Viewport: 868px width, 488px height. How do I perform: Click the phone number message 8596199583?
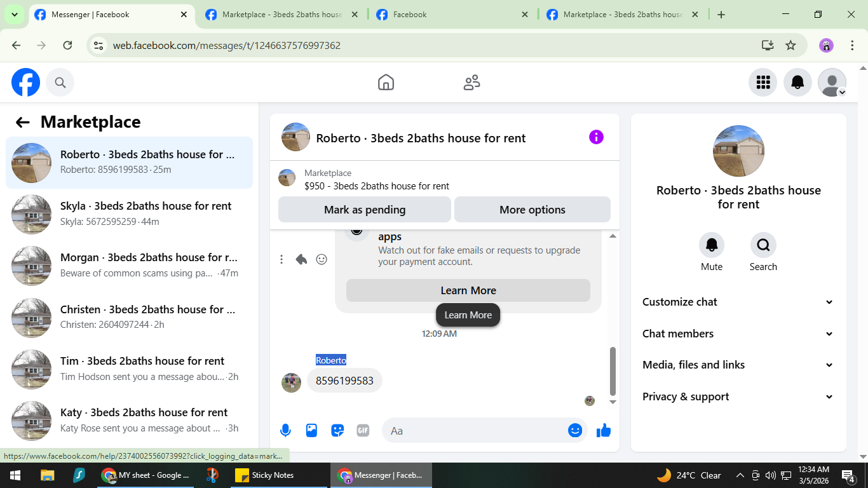coord(344,381)
